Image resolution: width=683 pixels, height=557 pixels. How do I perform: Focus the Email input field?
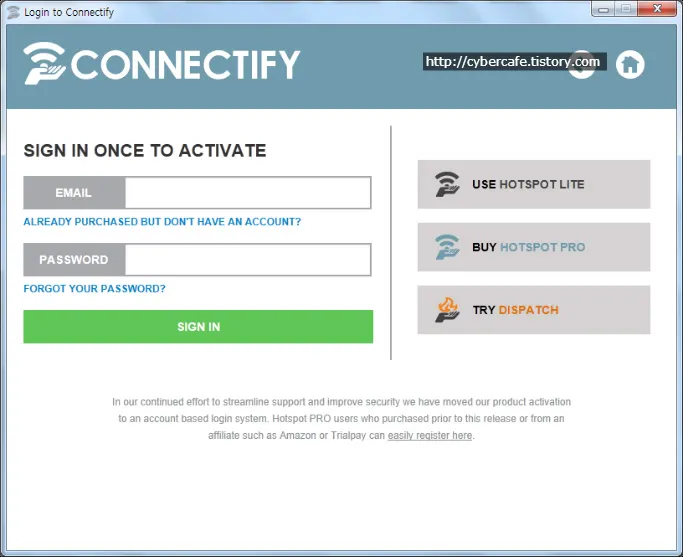(247, 193)
